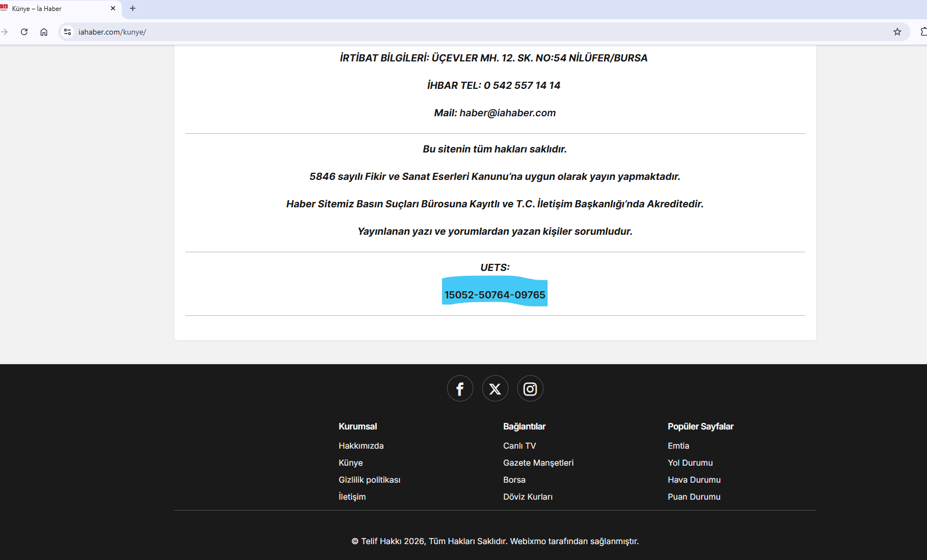This screenshot has width=927, height=560.
Task: Open Gazete Manşetleri link
Action: click(x=538, y=463)
